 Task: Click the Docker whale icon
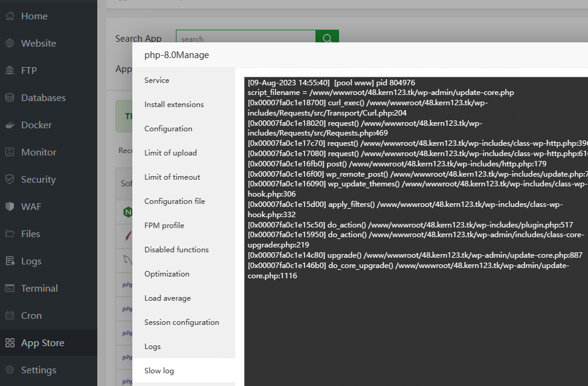(x=10, y=125)
